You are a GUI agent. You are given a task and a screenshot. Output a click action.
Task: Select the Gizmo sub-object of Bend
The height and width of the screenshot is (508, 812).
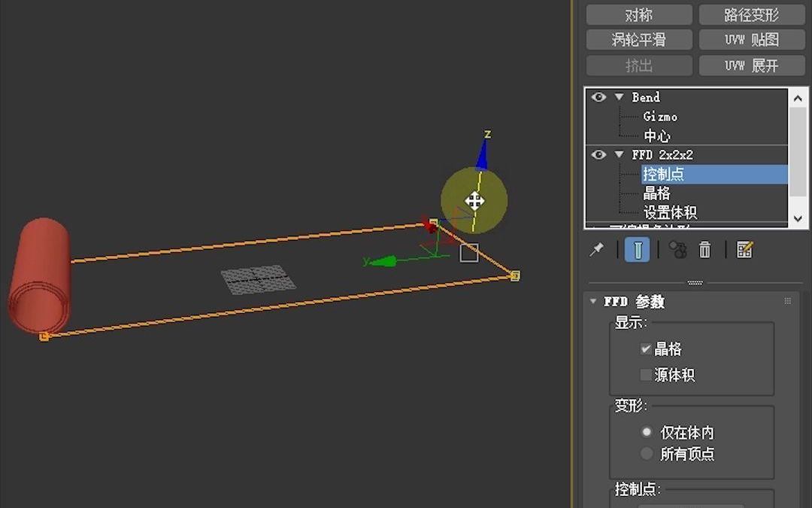coord(659,117)
